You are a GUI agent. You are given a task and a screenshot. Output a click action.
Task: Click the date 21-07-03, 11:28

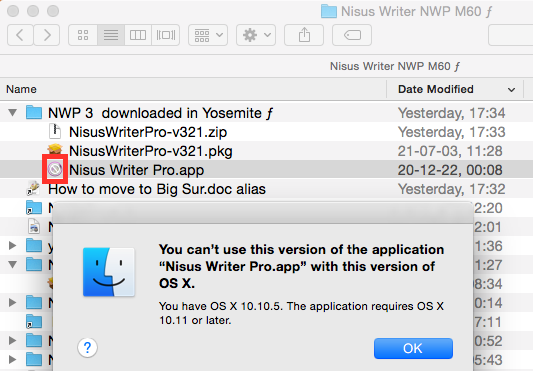click(450, 151)
